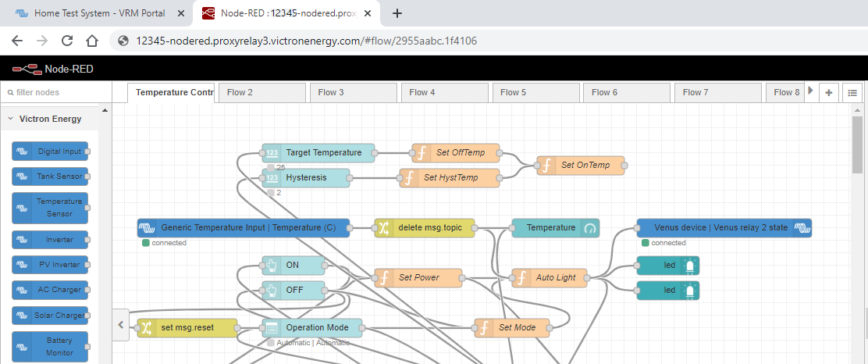Click the Temperature gauge node

pos(555,228)
